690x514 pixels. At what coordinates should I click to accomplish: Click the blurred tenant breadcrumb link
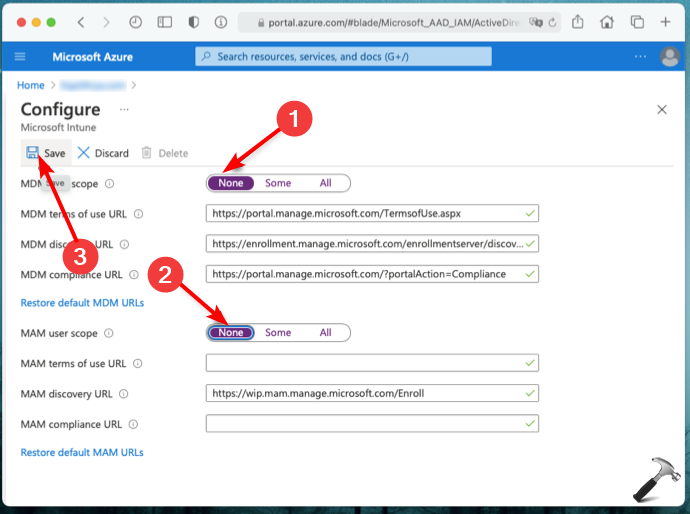(x=93, y=85)
